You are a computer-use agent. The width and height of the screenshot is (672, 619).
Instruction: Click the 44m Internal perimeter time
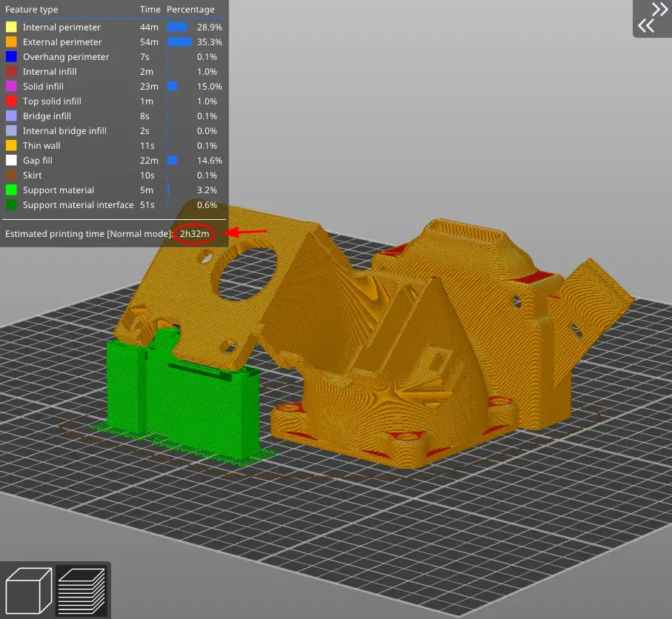[x=149, y=27]
